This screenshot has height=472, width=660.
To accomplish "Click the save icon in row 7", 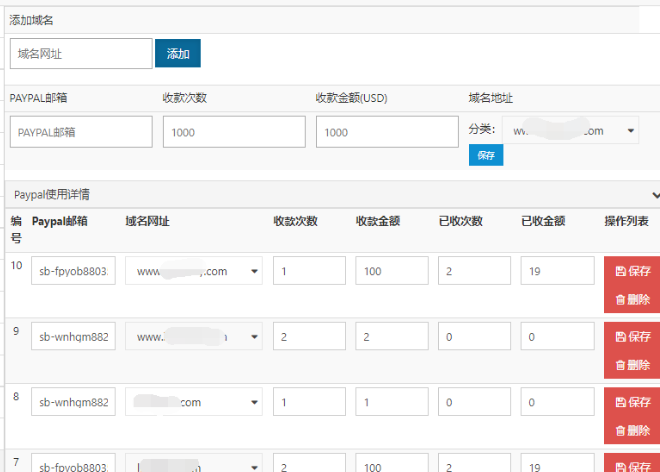I will (x=621, y=467).
